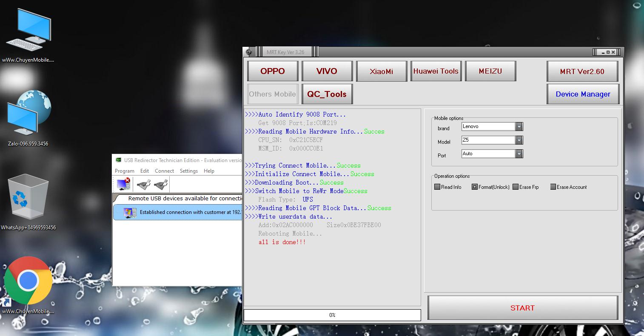
Task: Click the 'MSM_ID: 0x000CC0E1' log line
Action: [291, 148]
